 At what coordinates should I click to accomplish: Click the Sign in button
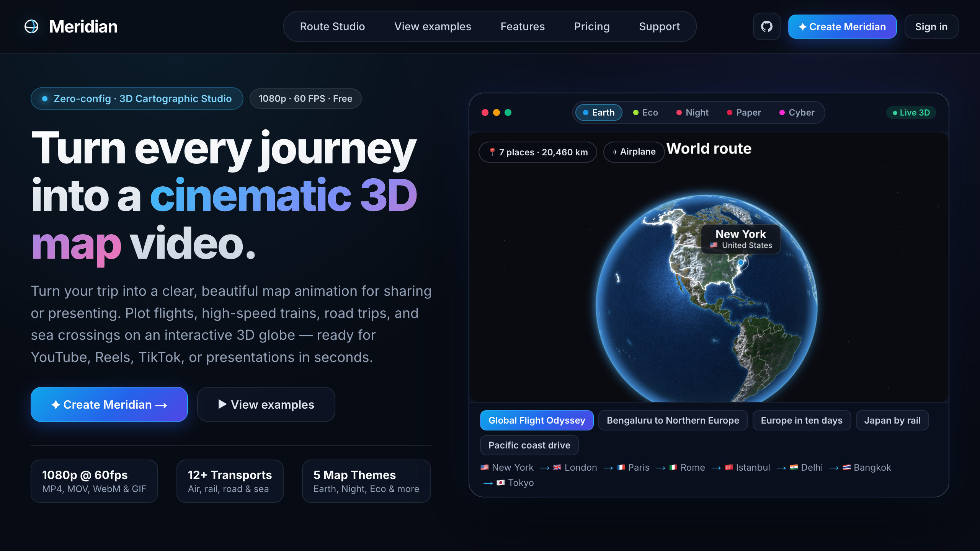[931, 26]
